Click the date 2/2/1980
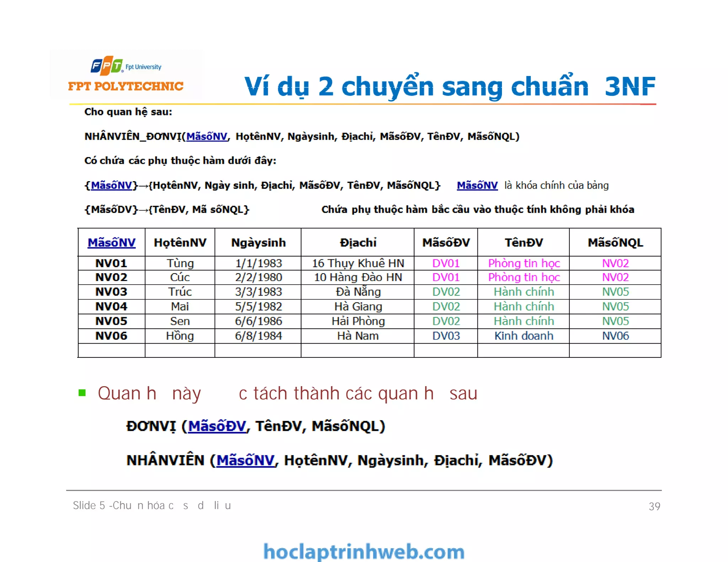The image size is (728, 562). click(258, 277)
